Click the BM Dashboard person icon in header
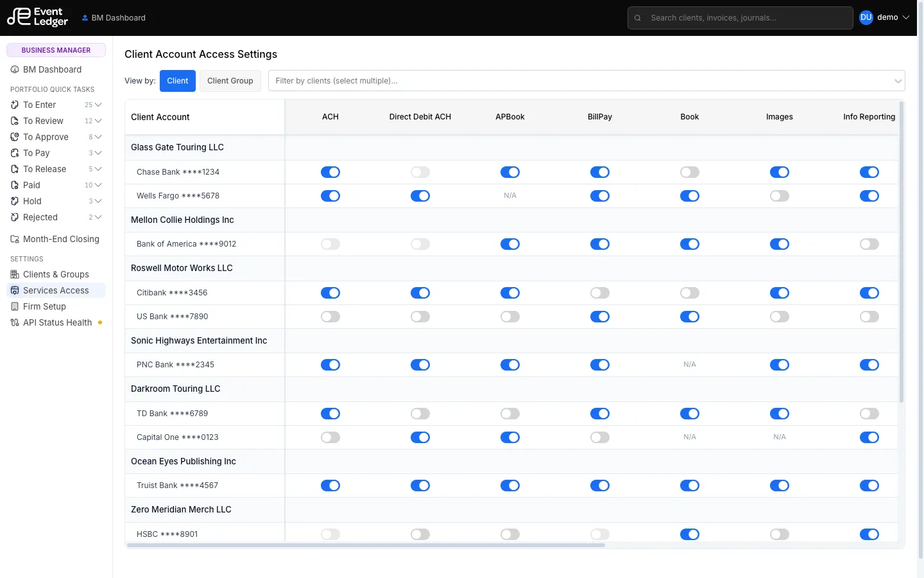The width and height of the screenshot is (924, 578). [x=85, y=18]
